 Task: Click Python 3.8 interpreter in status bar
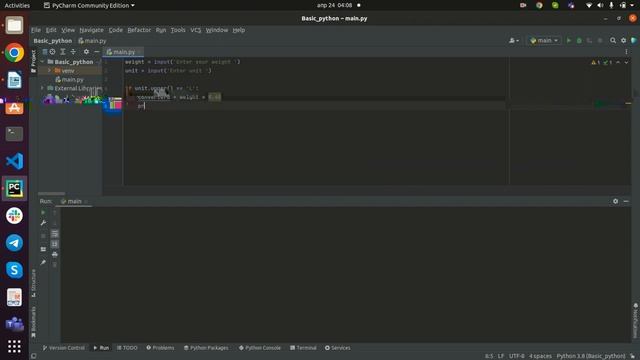[591, 356]
